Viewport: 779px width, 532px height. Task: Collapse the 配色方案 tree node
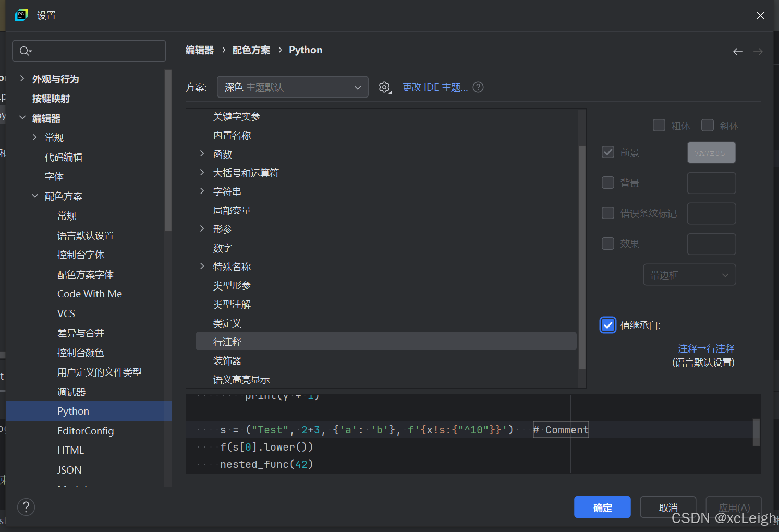pos(35,196)
